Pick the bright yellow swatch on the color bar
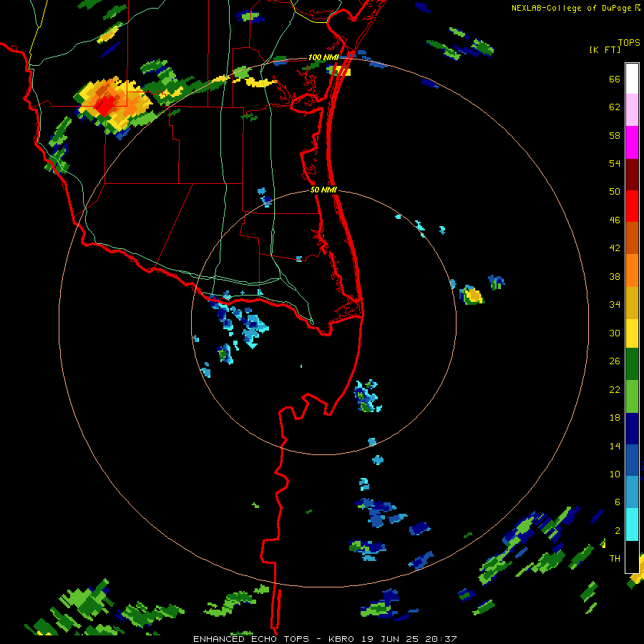The height and width of the screenshot is (644, 644). [x=632, y=333]
